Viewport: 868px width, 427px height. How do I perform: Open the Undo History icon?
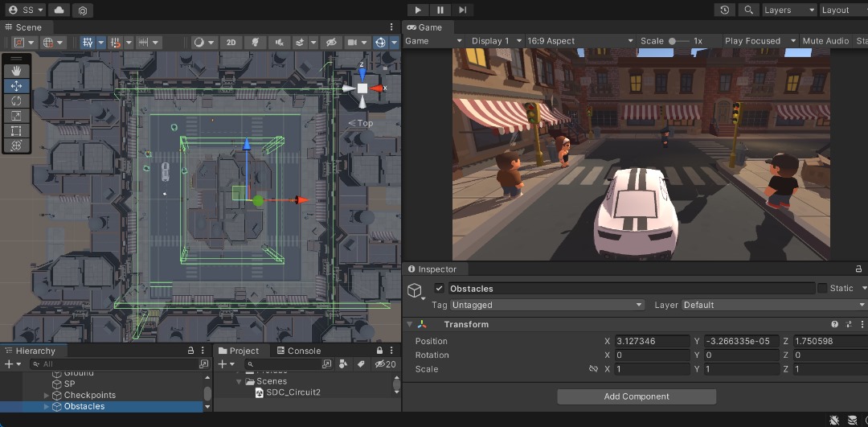[x=726, y=10]
